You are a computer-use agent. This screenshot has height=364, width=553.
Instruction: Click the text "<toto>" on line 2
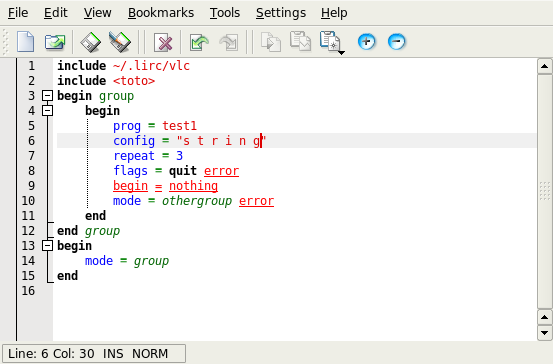tap(134, 81)
